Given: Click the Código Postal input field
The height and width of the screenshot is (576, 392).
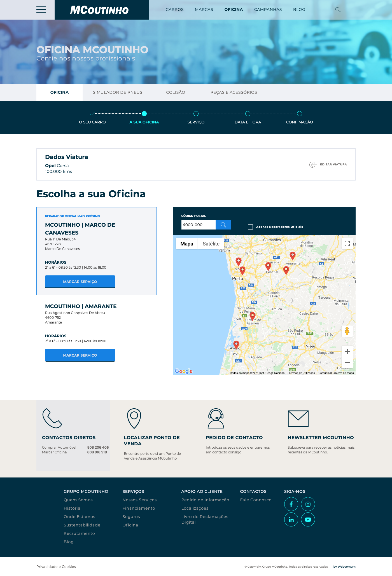Looking at the screenshot, I should coord(198,225).
